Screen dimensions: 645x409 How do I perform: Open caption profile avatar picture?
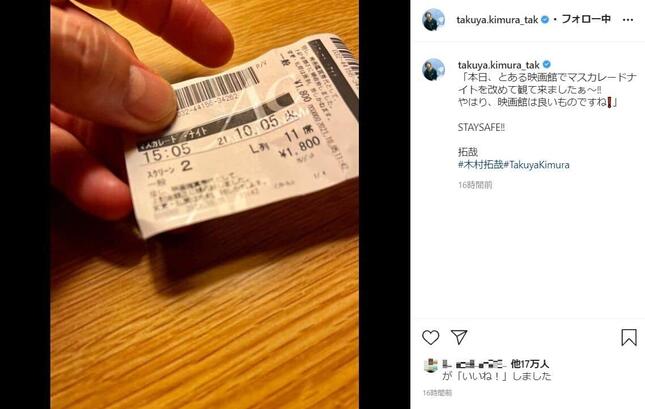pyautogui.click(x=434, y=69)
